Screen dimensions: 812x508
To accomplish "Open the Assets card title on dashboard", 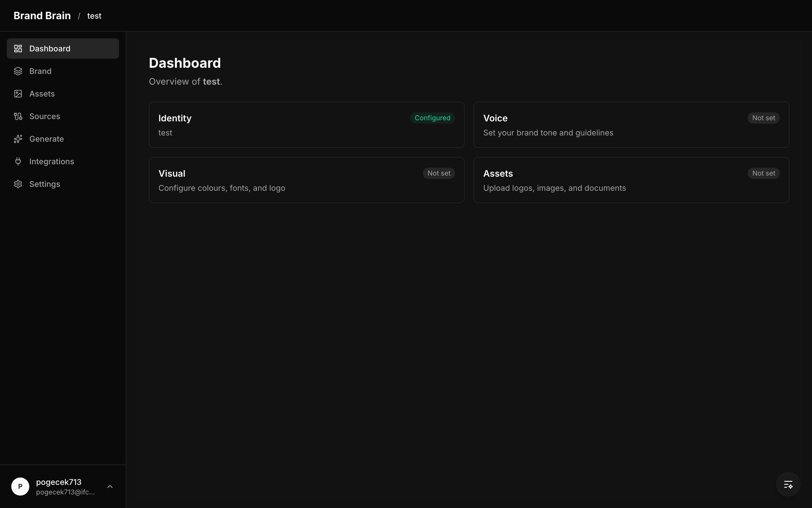I will pos(498,173).
